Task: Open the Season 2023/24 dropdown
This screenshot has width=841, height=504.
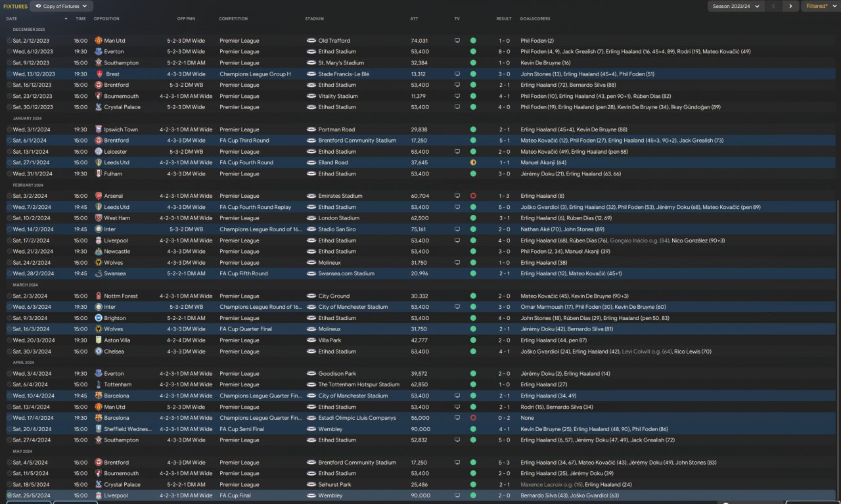Action: click(736, 6)
